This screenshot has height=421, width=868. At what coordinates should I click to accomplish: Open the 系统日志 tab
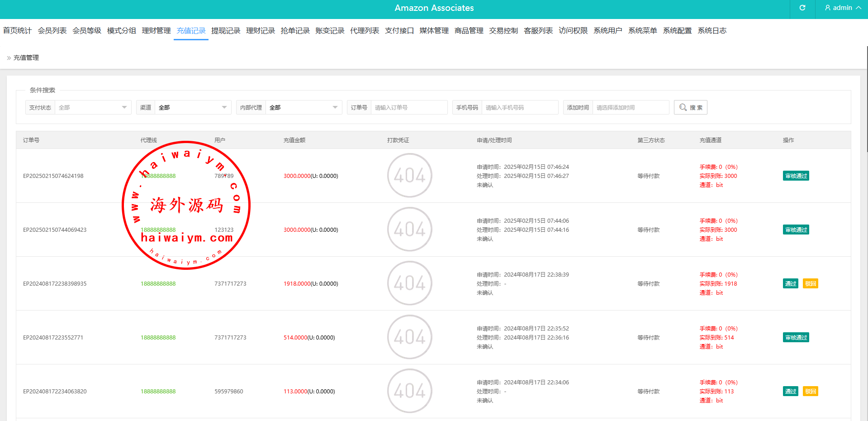click(x=712, y=31)
